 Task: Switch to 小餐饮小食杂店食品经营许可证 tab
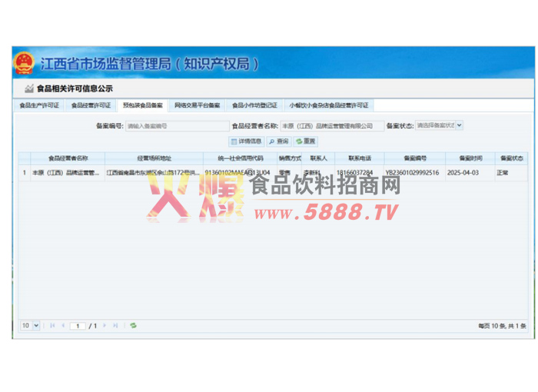[x=329, y=105]
